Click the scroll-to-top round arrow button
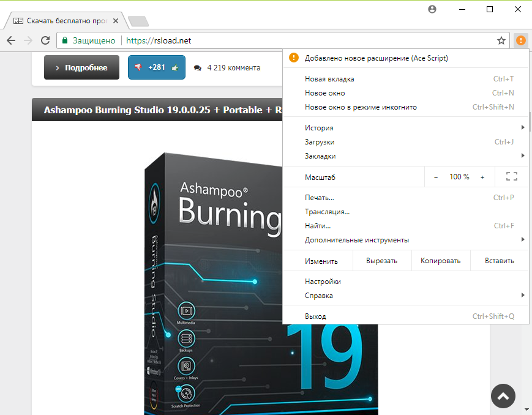Image resolution: width=532 pixels, height=415 pixels. pos(503,396)
